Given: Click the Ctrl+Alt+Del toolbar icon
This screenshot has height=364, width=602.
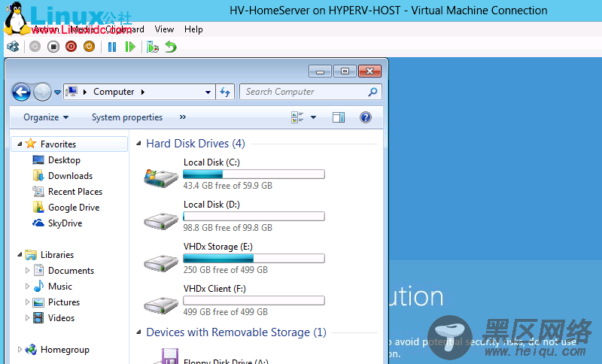Looking at the screenshot, I should pos(13,47).
